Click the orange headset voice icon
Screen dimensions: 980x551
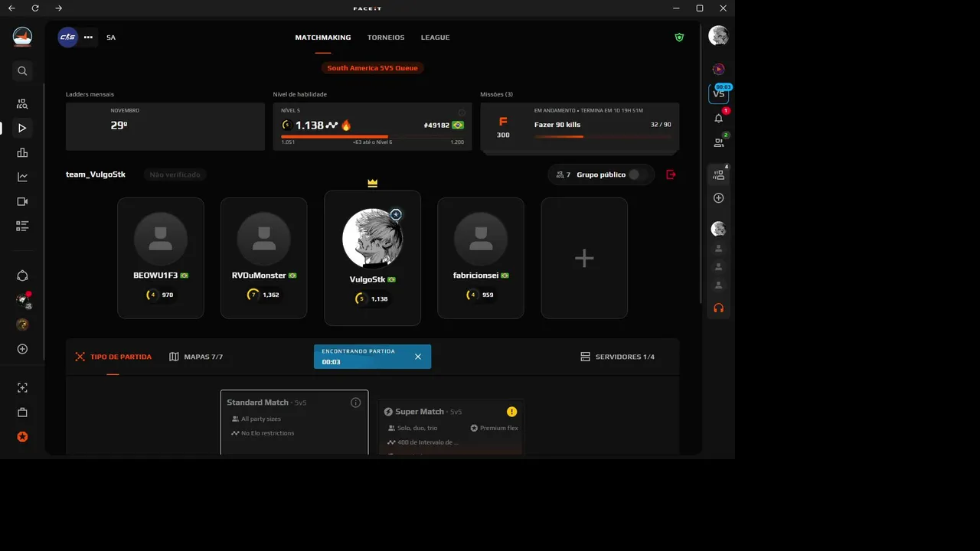(x=718, y=308)
